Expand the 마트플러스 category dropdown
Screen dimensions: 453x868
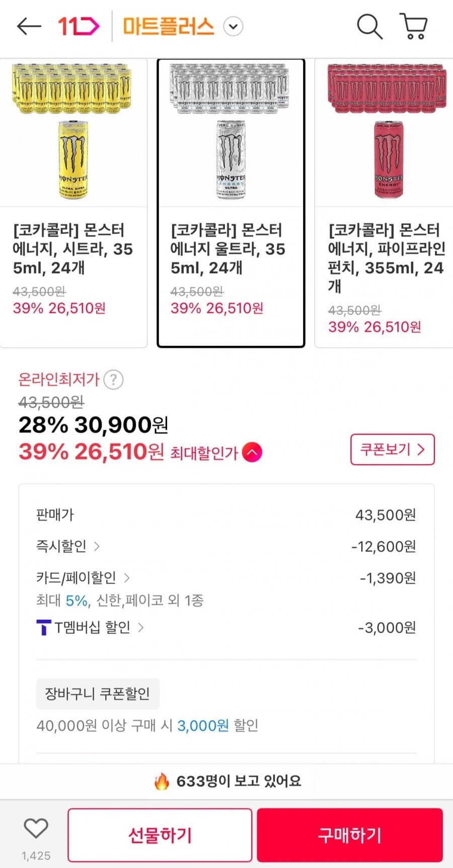pyautogui.click(x=233, y=26)
